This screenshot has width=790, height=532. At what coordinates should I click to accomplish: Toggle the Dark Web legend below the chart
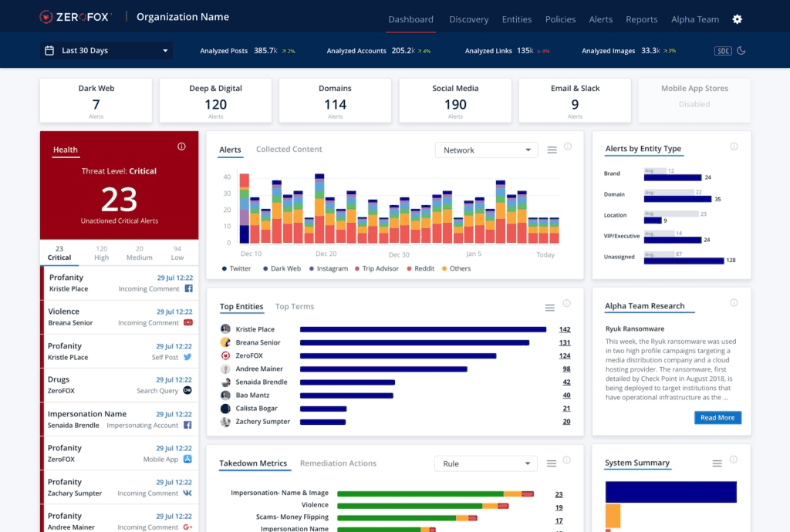click(280, 267)
